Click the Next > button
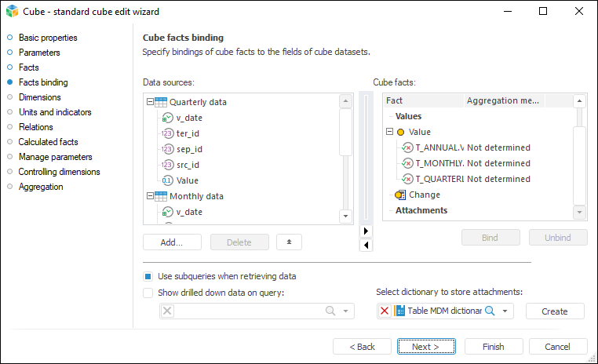598x364 pixels. (425, 347)
